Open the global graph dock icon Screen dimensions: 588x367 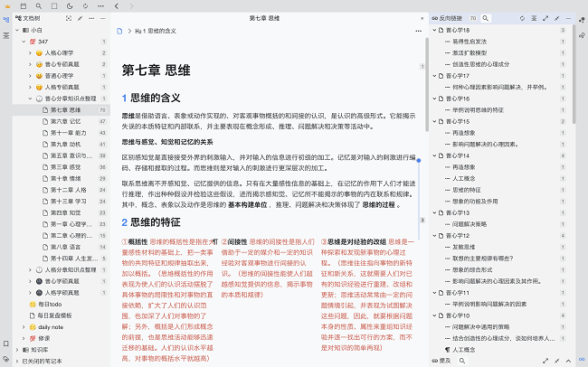click(582, 20)
